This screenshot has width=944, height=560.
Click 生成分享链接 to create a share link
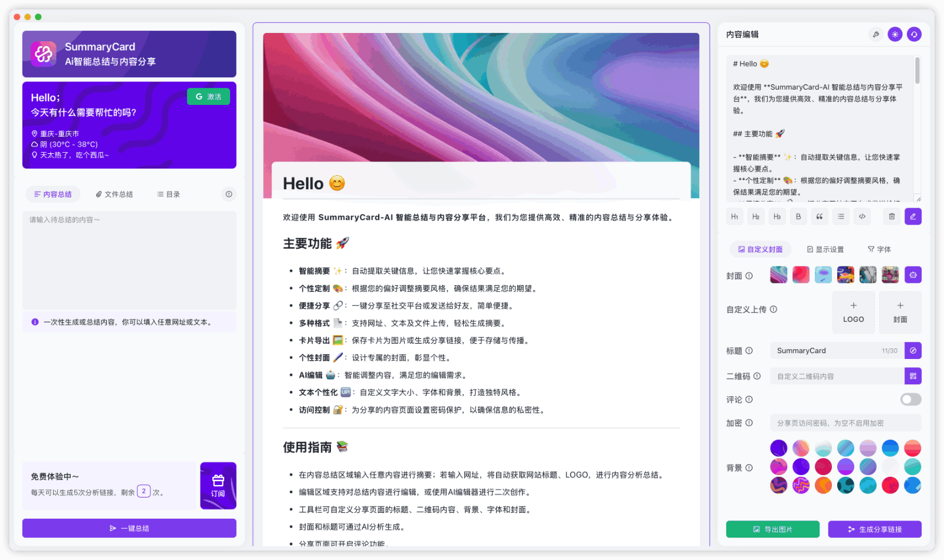(874, 529)
